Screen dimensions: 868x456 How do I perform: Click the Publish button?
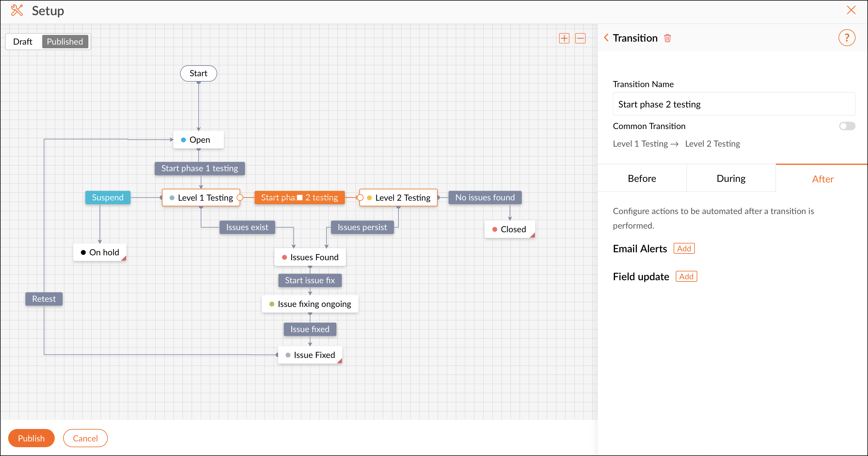coord(31,438)
